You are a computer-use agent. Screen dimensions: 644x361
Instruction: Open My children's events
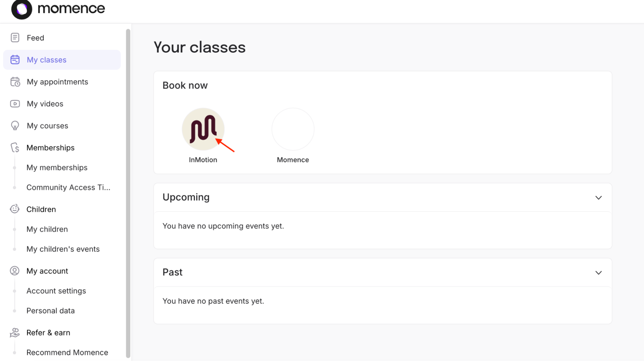(63, 249)
